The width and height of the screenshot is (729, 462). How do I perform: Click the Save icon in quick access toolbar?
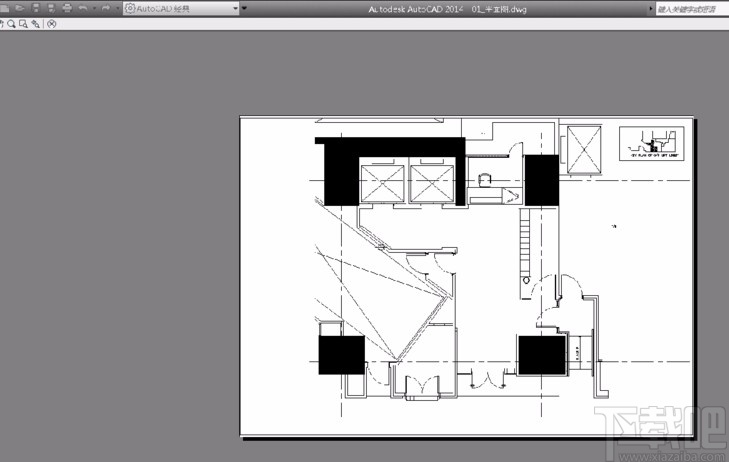36,8
